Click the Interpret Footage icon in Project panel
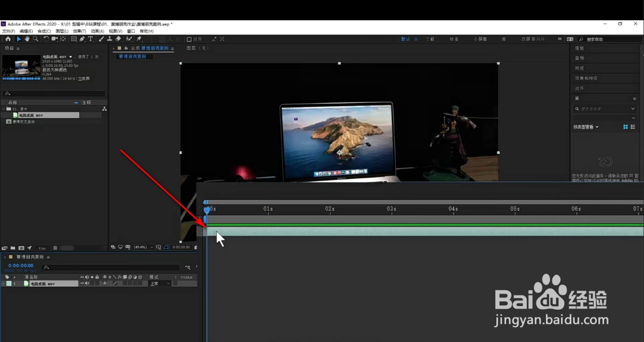644x342 pixels. (5, 248)
